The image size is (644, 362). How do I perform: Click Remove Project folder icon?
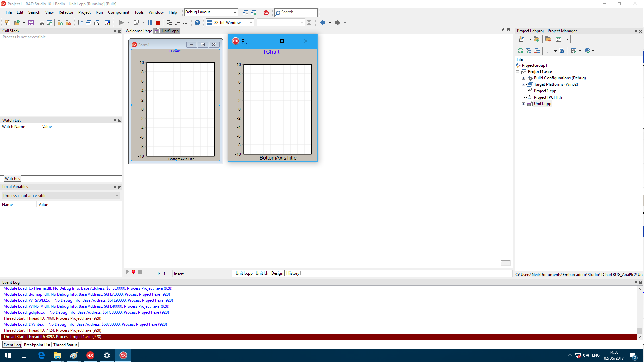548,39
